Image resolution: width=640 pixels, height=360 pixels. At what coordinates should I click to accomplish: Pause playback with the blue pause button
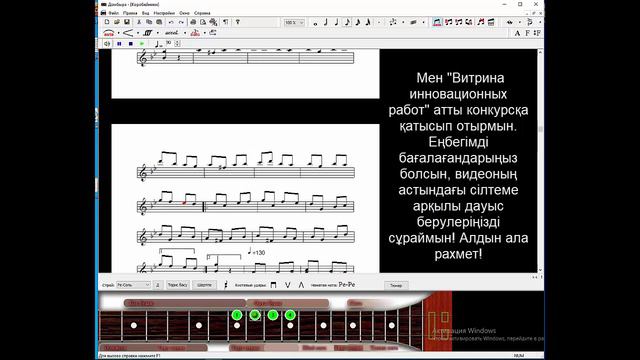click(119, 44)
